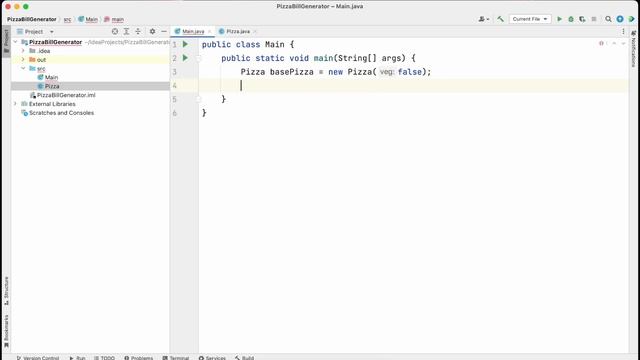
Task: Click the word basePizza in code
Action: 291,72
